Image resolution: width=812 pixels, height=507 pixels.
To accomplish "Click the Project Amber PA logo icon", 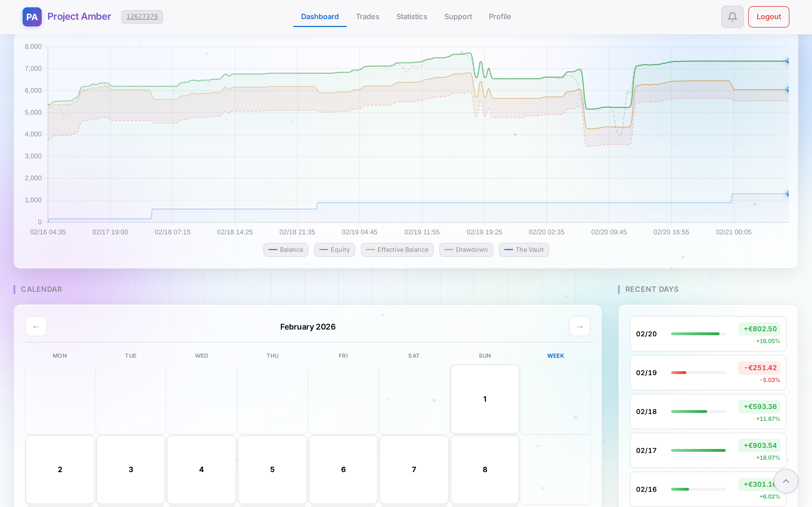I will [x=32, y=17].
